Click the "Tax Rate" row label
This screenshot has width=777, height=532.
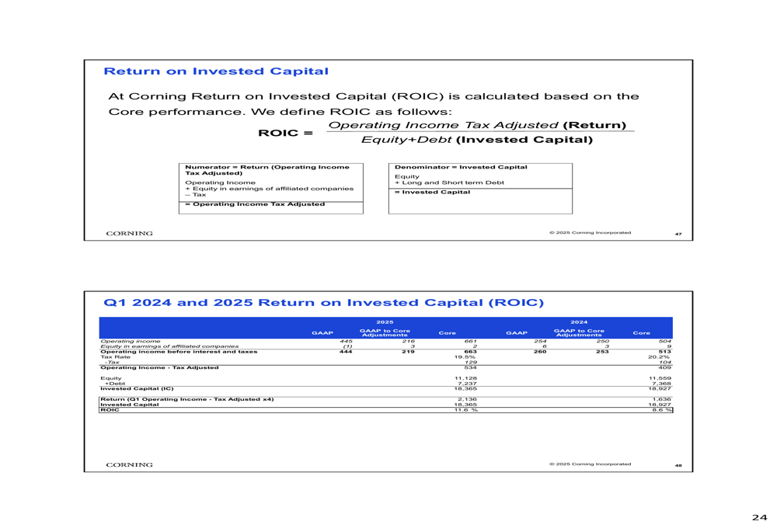tap(116, 356)
